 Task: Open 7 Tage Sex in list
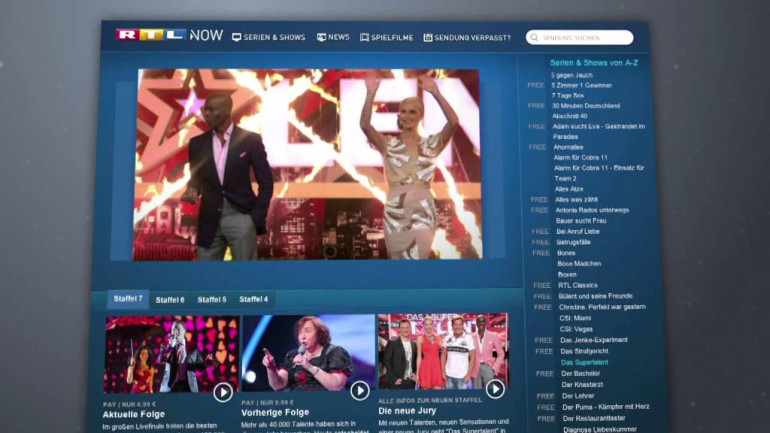tap(568, 96)
